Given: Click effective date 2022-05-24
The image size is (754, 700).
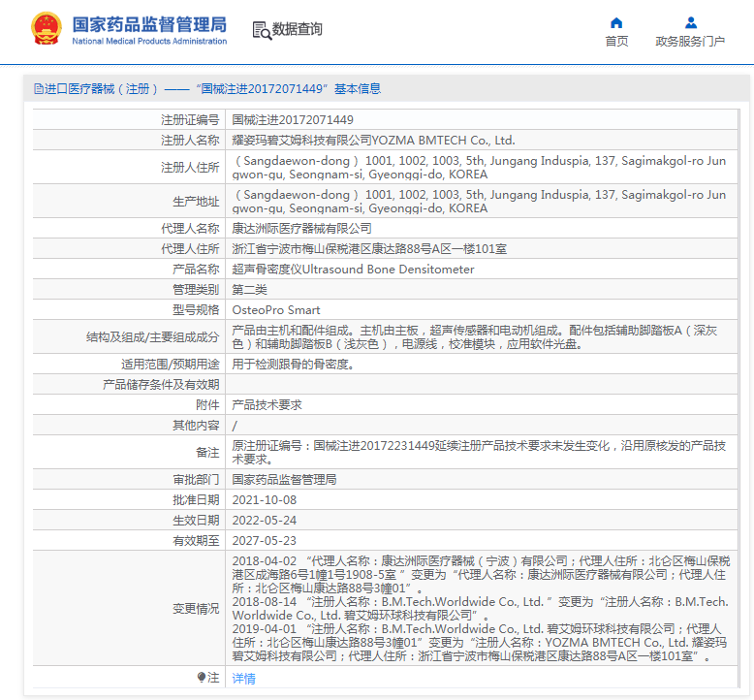Looking at the screenshot, I should (265, 521).
